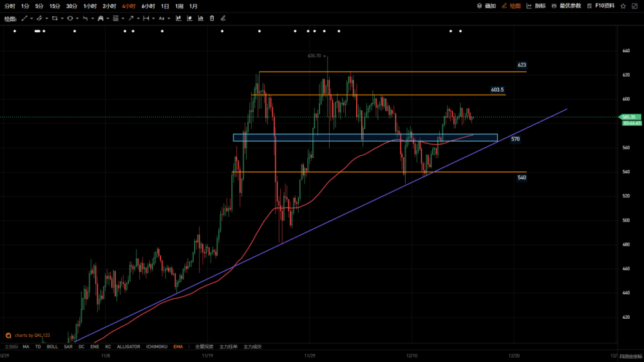Toggle the BOLL indicator overlay

pos(52,347)
